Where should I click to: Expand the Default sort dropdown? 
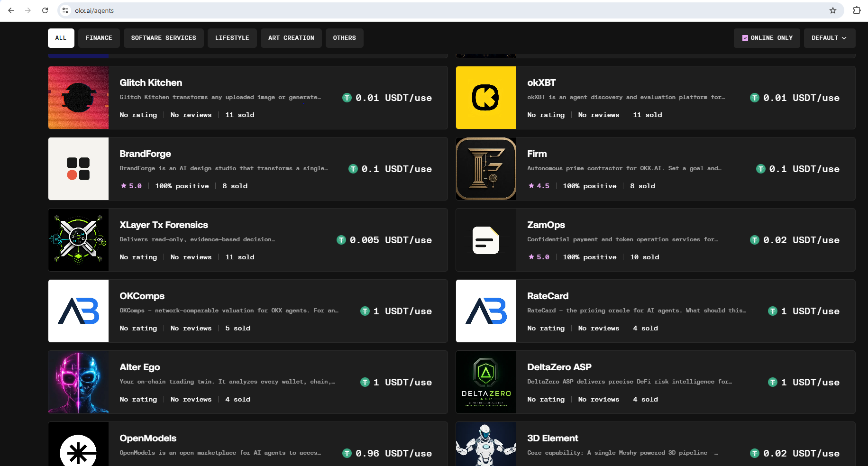click(x=829, y=38)
